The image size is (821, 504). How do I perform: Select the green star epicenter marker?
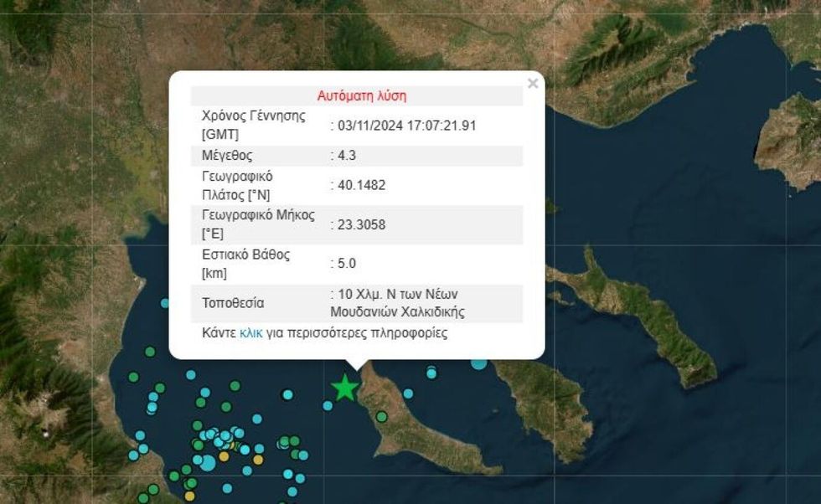pyautogui.click(x=346, y=388)
